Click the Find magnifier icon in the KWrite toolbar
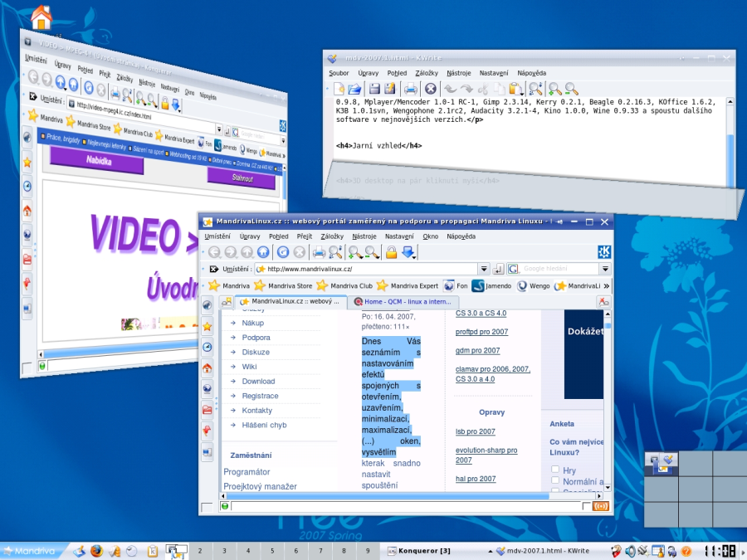Image resolution: width=747 pixels, height=560 pixels. [535, 89]
